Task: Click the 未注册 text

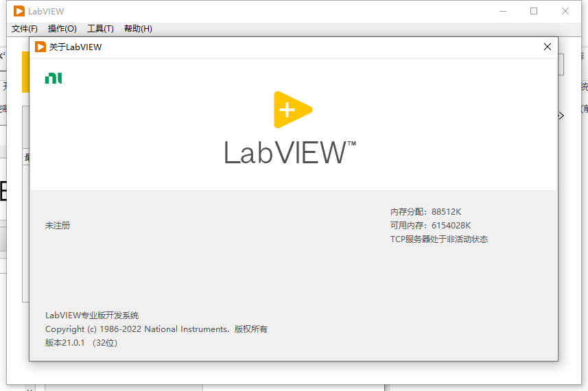Action: point(58,225)
